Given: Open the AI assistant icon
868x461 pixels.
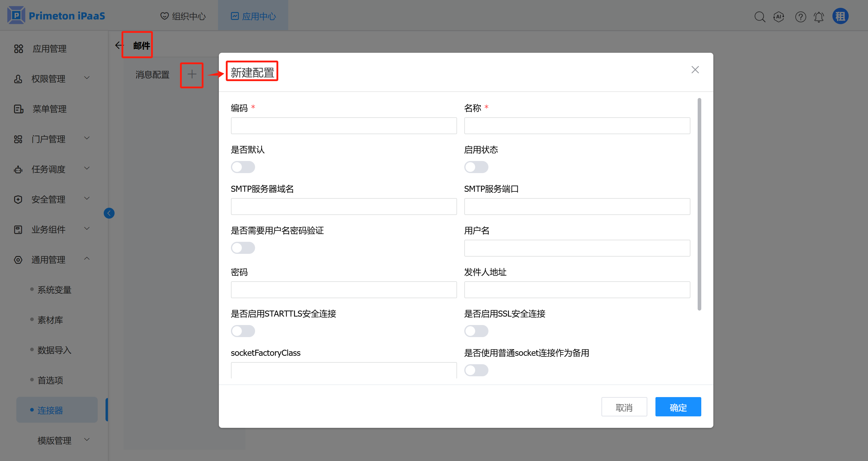Looking at the screenshot, I should (x=779, y=17).
